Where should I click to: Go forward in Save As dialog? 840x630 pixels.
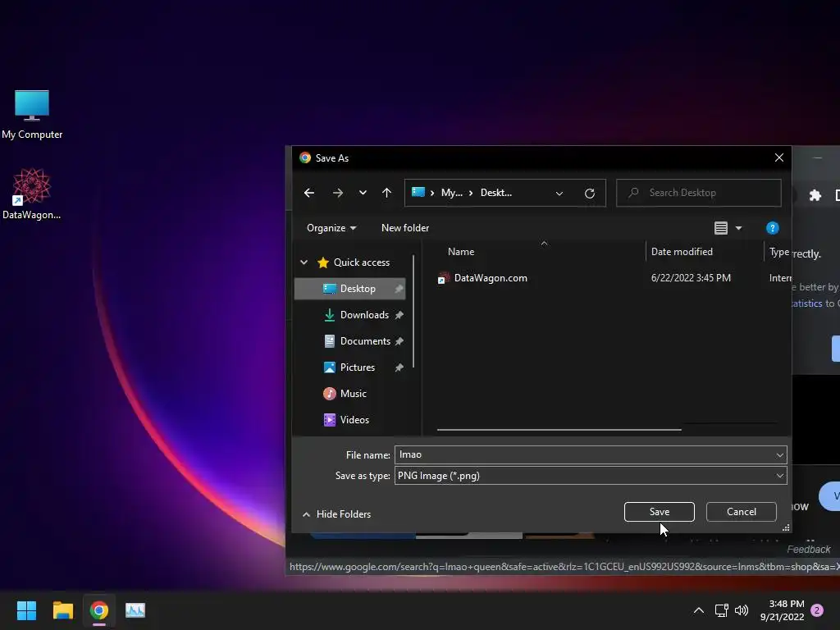click(x=337, y=193)
